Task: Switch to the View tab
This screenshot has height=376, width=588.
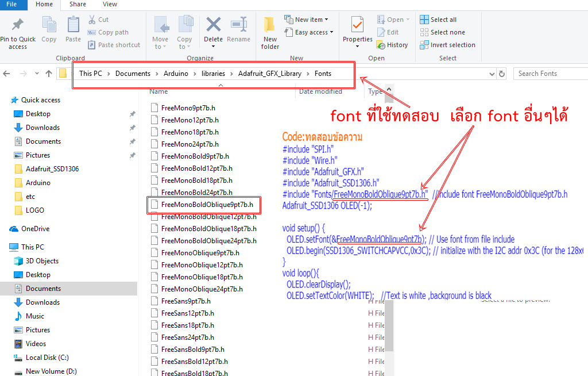Action: click(110, 4)
